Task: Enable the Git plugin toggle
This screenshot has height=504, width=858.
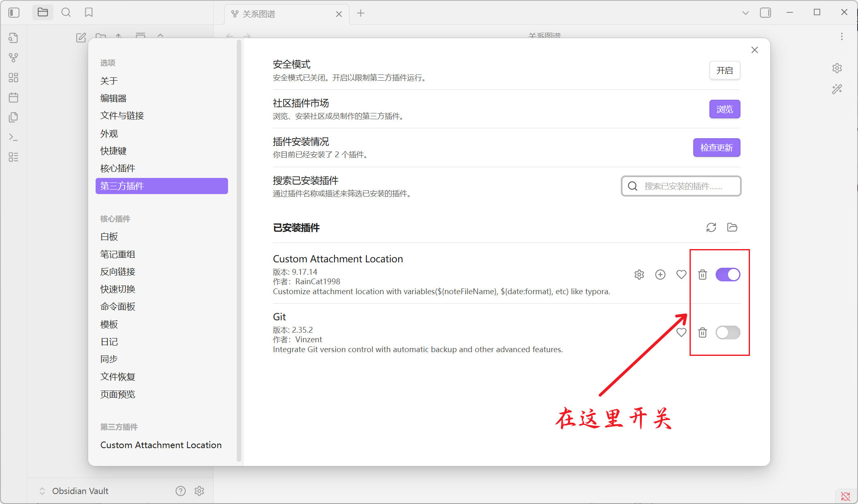Action: (x=728, y=332)
